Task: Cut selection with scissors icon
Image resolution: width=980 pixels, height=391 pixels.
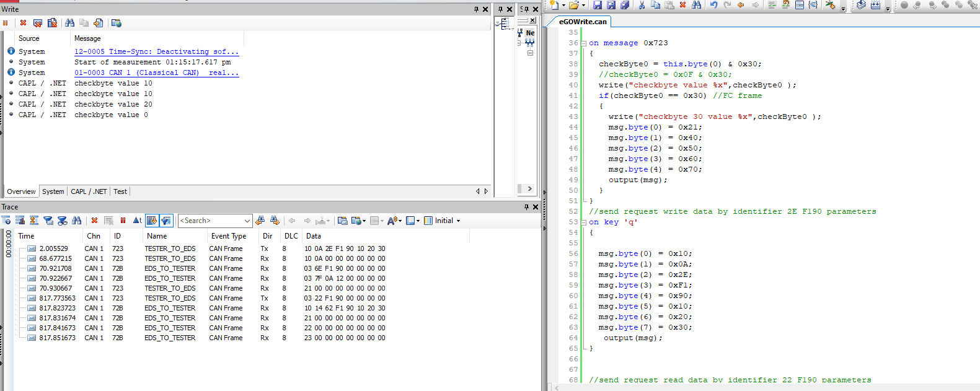Action: (642, 5)
